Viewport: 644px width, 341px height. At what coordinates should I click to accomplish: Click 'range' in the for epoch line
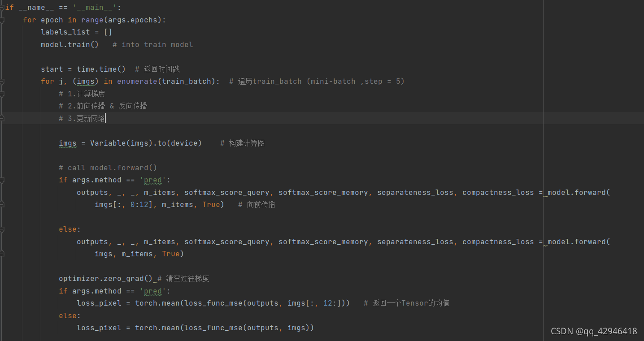click(92, 20)
